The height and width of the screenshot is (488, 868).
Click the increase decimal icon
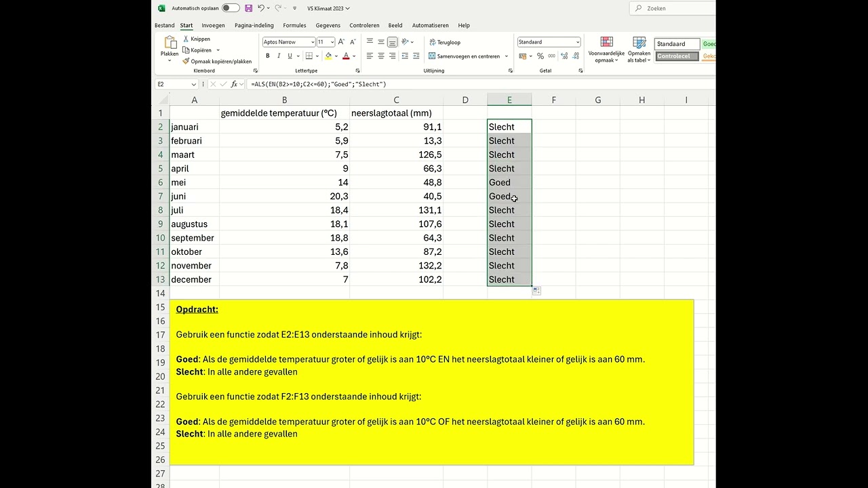click(564, 56)
